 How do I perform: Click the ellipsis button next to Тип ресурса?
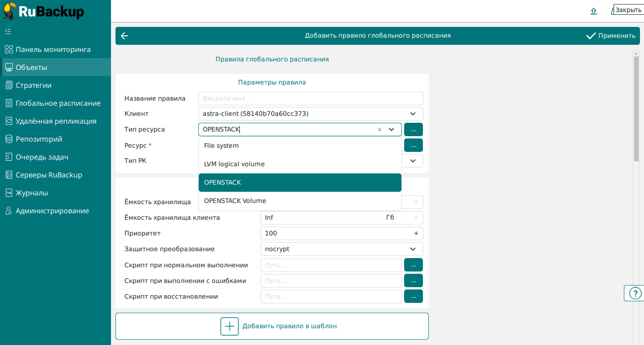(x=414, y=129)
